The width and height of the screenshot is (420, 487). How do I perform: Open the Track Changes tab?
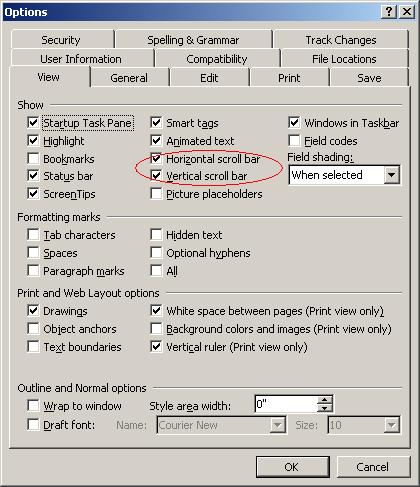point(341,40)
